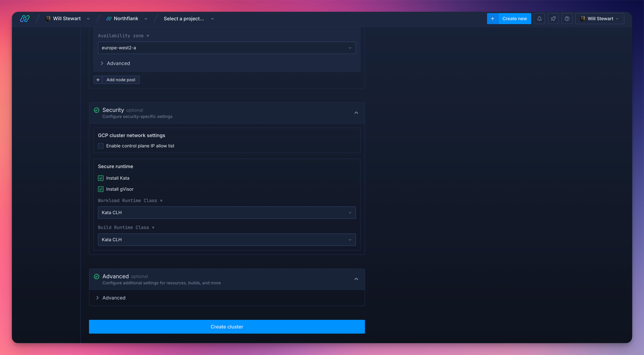Viewport: 644px width, 355px height.
Task: Open Build Runtime Class dropdown
Action: click(226, 239)
